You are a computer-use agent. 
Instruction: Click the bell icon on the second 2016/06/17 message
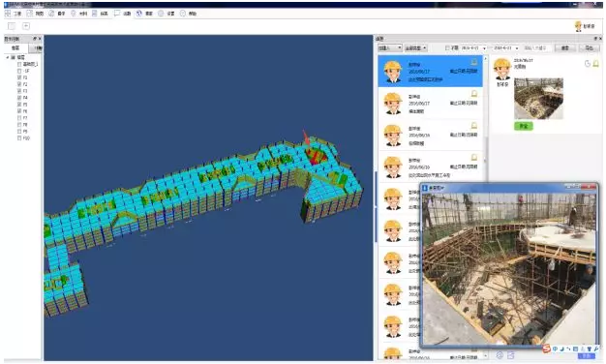[474, 94]
